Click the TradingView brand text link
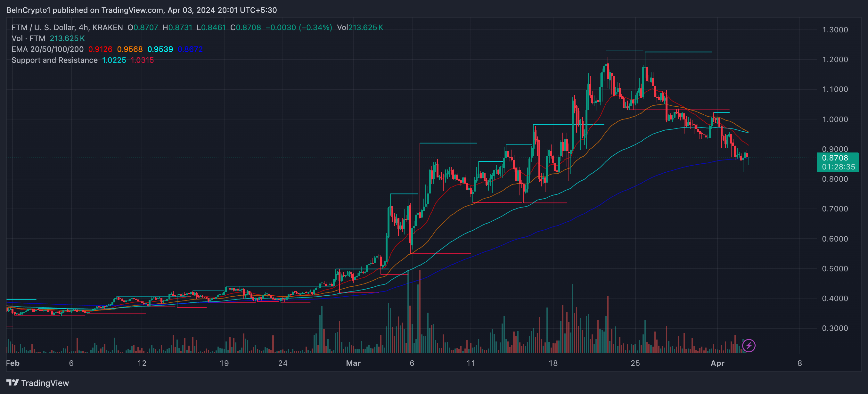Screen dimensions: 868x394 45,383
